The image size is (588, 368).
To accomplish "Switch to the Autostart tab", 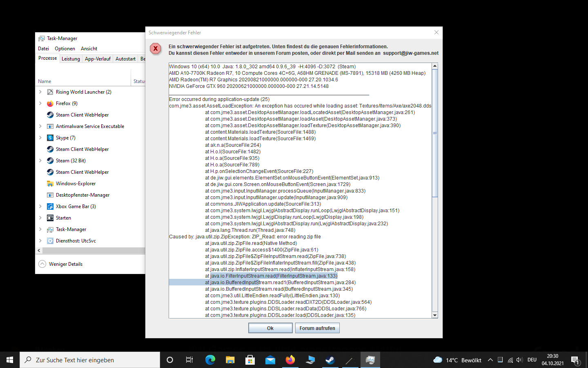I will [x=125, y=59].
